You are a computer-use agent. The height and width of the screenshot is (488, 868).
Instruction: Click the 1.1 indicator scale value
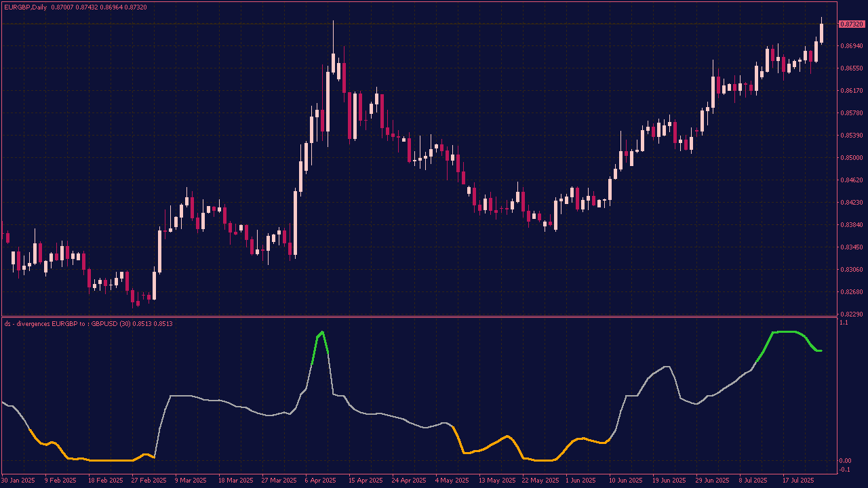pos(844,323)
